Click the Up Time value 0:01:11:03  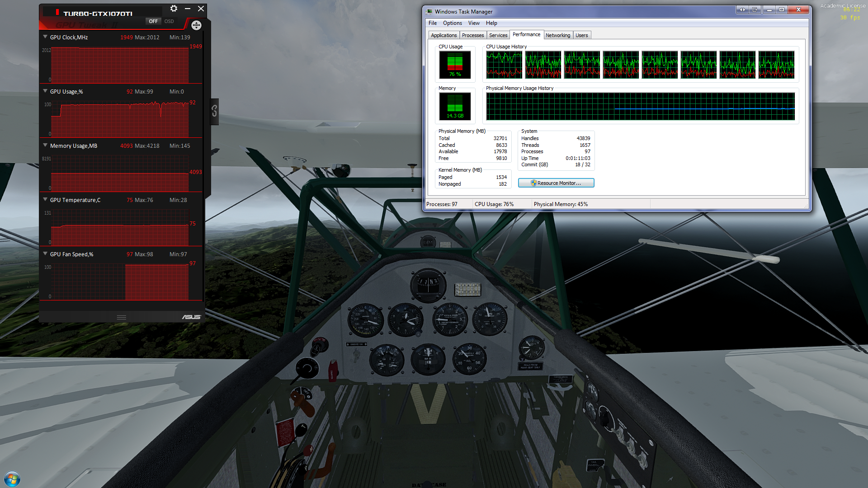pyautogui.click(x=578, y=158)
